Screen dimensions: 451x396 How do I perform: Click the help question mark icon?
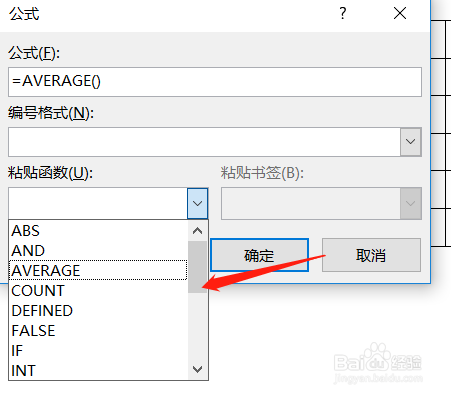tap(343, 13)
